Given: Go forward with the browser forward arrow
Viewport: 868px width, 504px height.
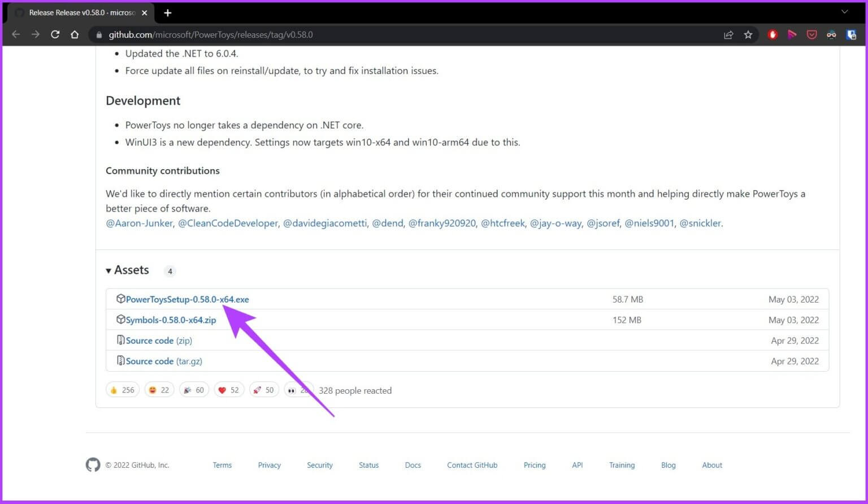Looking at the screenshot, I should point(36,35).
